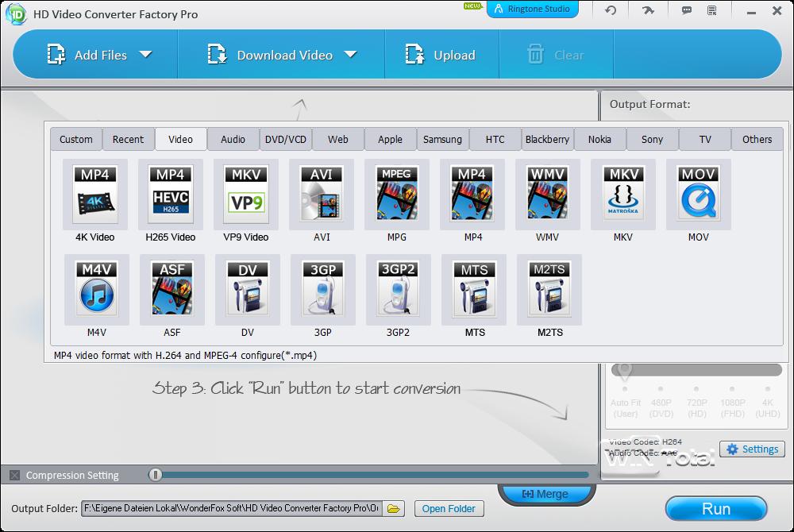794x532 pixels.
Task: Select the MOV QuickTime format icon
Action: point(699,193)
